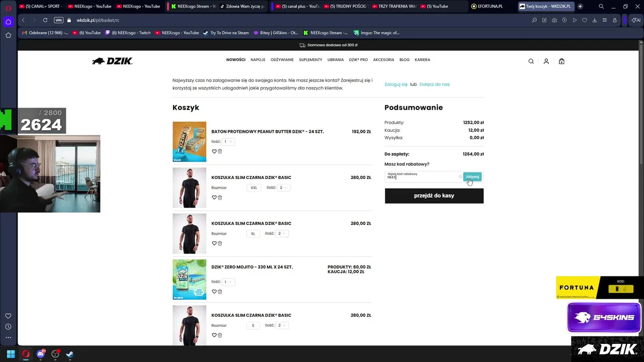The height and width of the screenshot is (362, 644).
Task: Switch to EFORTUNA.PL browser tab
Action: point(491,7)
